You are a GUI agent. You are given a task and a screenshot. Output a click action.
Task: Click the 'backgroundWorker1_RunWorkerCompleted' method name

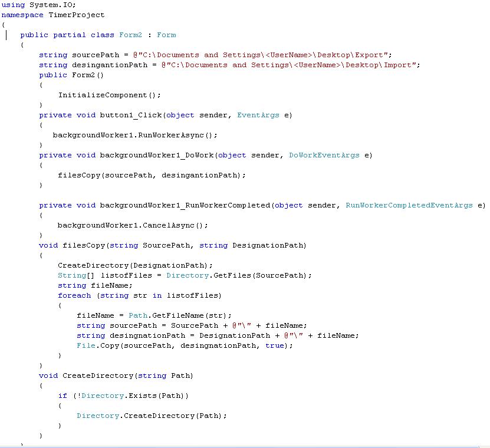185,205
